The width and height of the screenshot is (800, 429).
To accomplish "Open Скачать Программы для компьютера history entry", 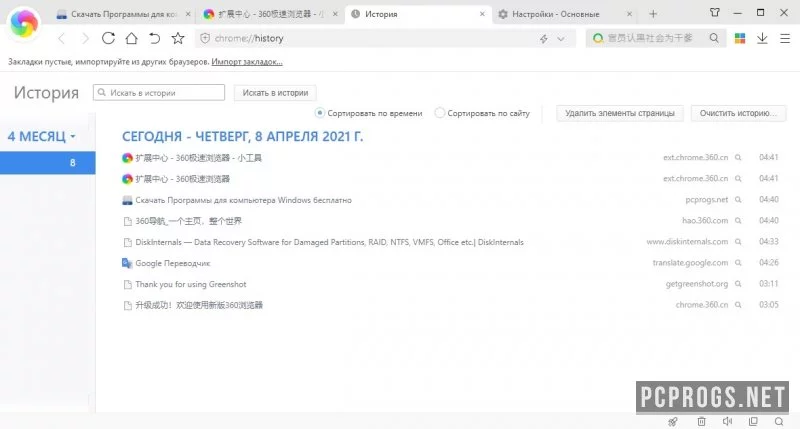I will [x=243, y=200].
